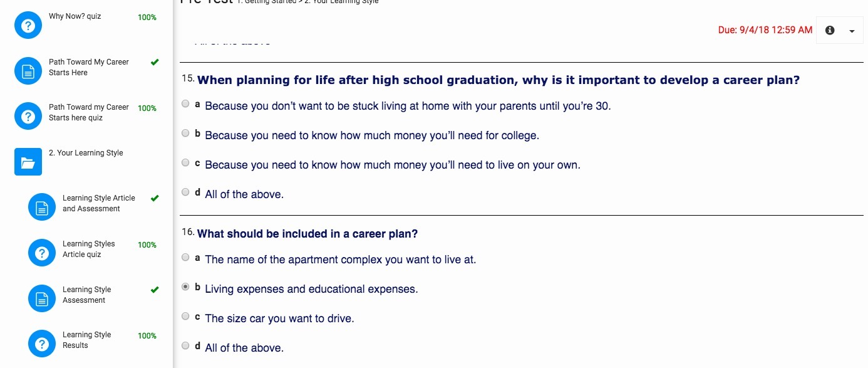Open 'Why Now? quiz' sidebar item
Image resolution: width=868 pixels, height=368 pixels.
[x=75, y=16]
